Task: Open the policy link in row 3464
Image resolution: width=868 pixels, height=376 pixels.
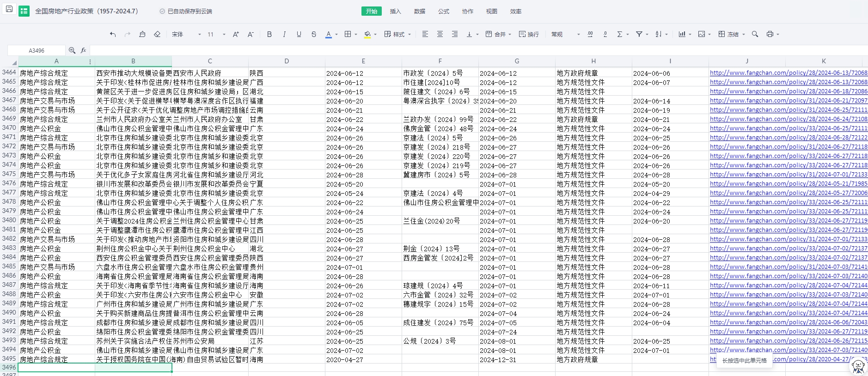Action: 789,73
